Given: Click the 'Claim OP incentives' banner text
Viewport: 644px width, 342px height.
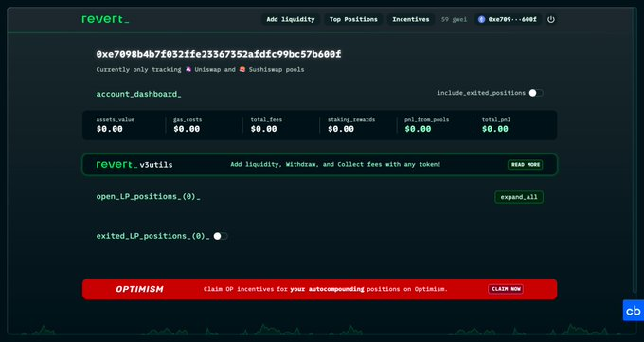Looking at the screenshot, I should click(x=325, y=289).
